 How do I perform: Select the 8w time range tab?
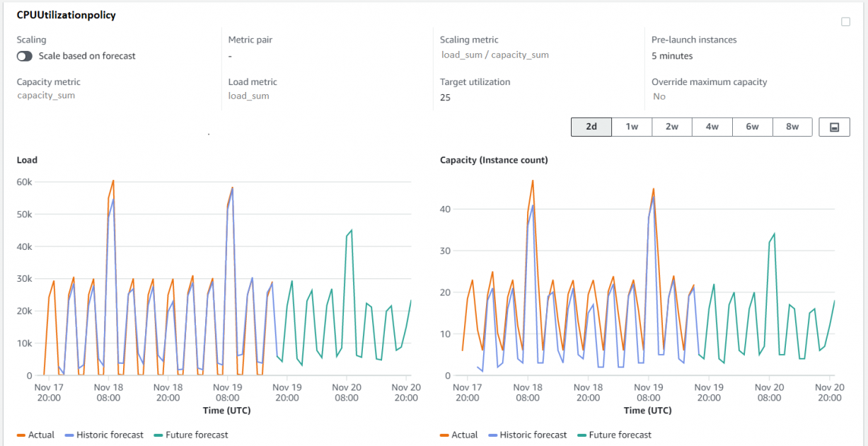[x=792, y=127]
